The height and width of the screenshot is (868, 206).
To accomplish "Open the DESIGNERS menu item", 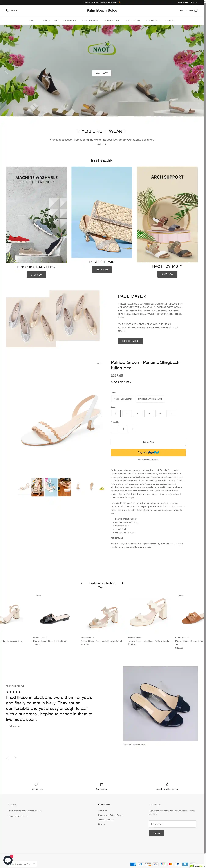I will [x=70, y=21].
